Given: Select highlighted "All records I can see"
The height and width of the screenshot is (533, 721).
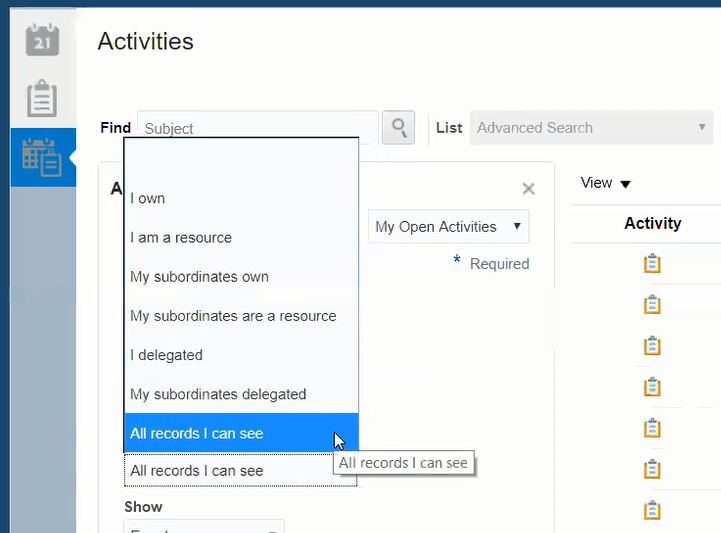Looking at the screenshot, I should pos(197,433).
